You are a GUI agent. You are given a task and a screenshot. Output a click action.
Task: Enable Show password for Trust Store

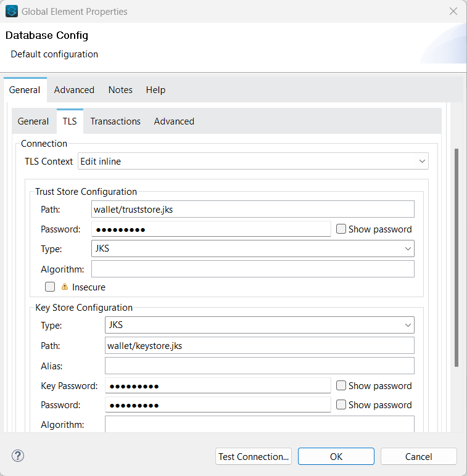(341, 229)
